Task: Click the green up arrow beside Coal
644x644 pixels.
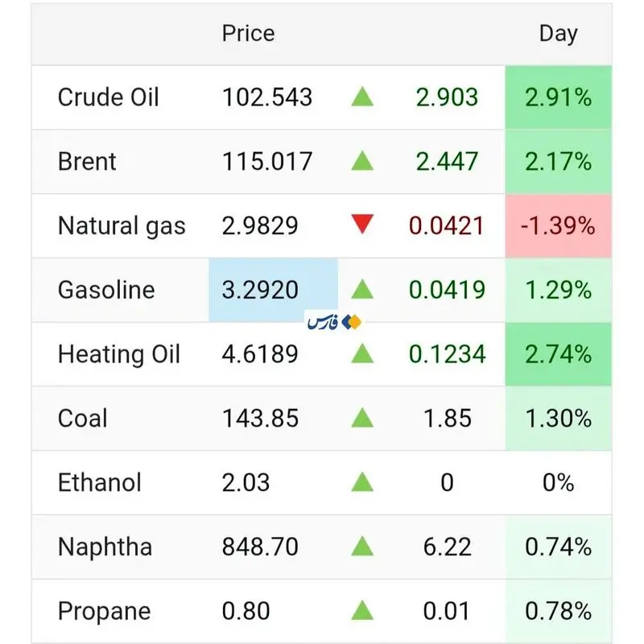Action: click(x=362, y=418)
